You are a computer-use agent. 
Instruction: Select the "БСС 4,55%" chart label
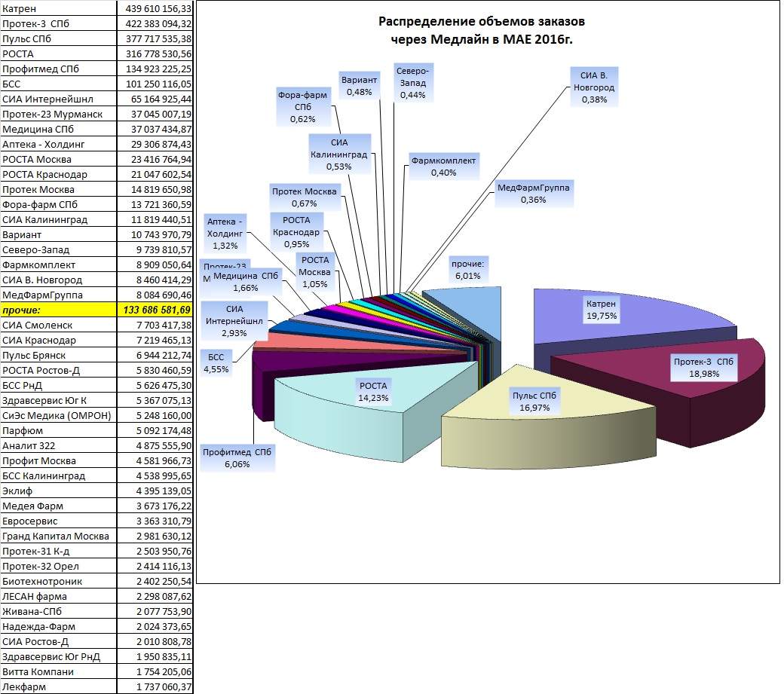pos(216,363)
